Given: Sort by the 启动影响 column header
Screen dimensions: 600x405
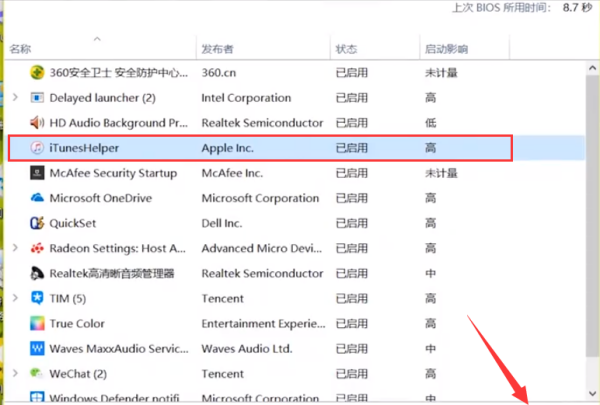Looking at the screenshot, I should point(446,48).
